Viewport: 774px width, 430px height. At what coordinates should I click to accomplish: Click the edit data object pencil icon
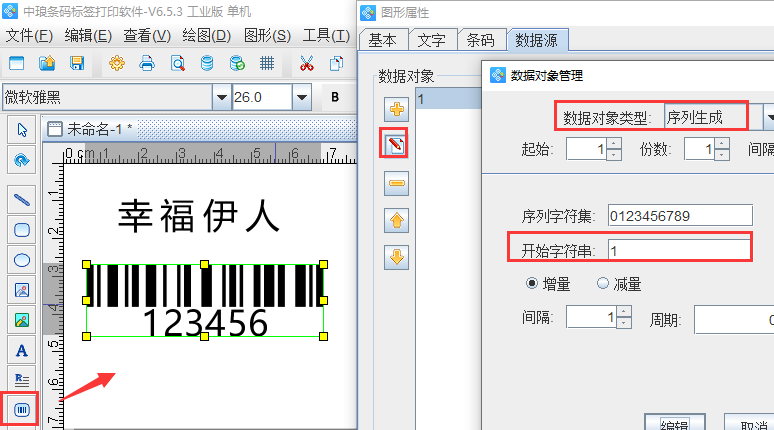click(x=396, y=145)
